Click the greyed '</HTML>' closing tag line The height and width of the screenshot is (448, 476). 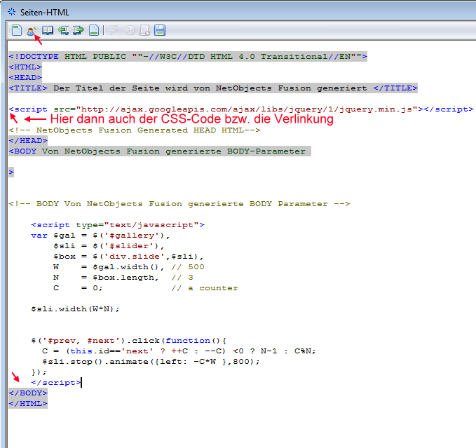[x=28, y=404]
